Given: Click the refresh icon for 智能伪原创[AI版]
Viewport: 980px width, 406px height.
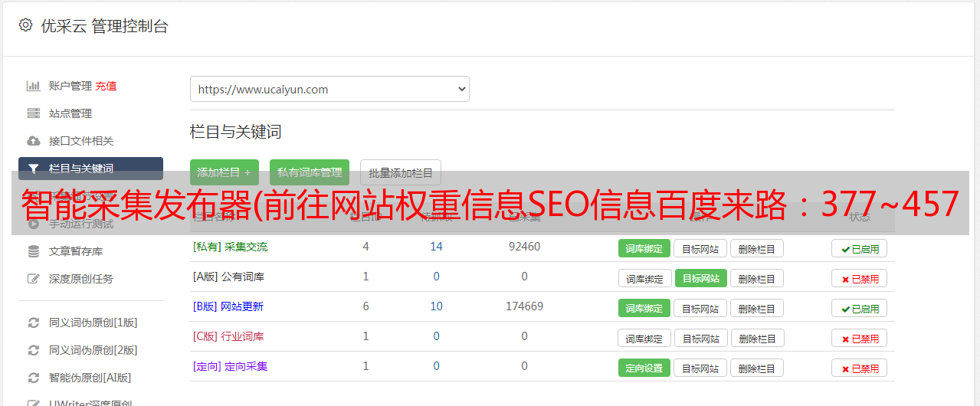Looking at the screenshot, I should [33, 378].
